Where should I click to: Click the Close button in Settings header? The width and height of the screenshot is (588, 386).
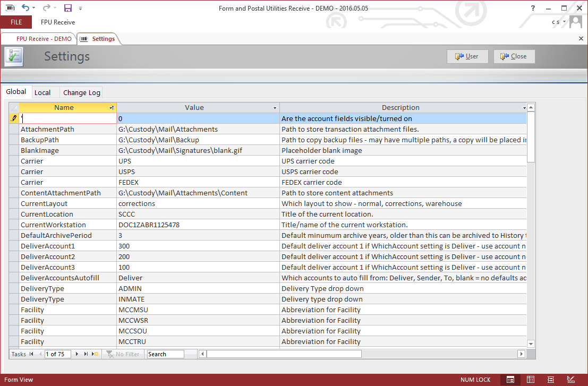[514, 56]
